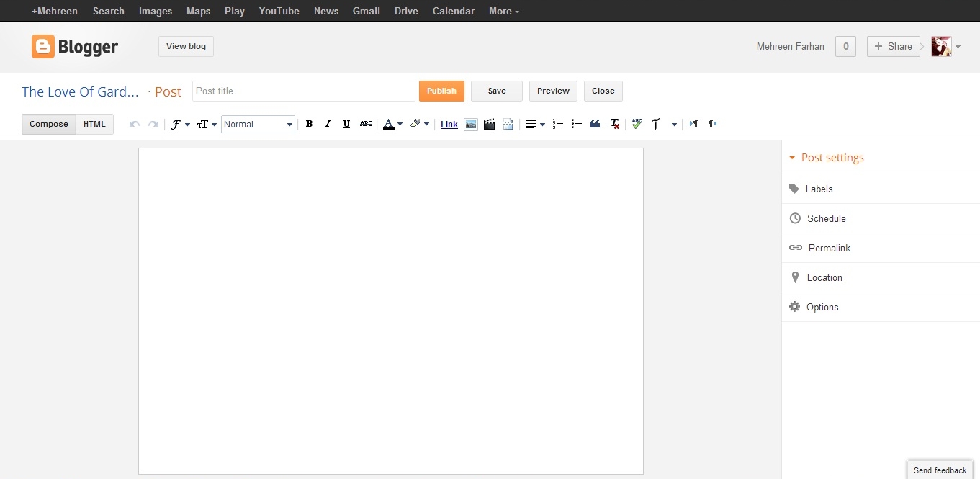Image resolution: width=980 pixels, height=479 pixels.
Task: Open the text alignment dropdown
Action: 536,124
